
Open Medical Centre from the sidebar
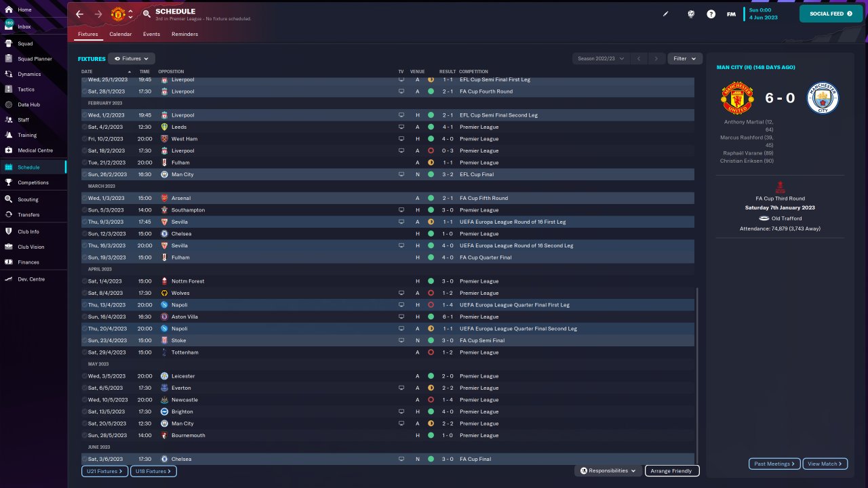tap(33, 150)
